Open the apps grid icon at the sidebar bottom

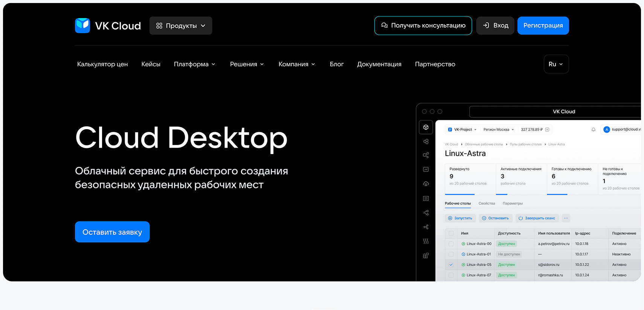point(426,255)
